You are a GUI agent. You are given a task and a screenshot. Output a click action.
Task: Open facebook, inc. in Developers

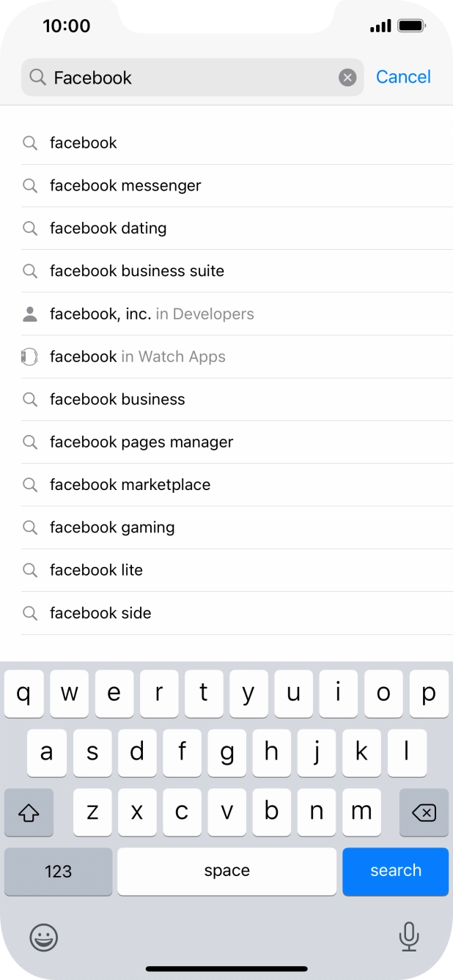coord(151,313)
